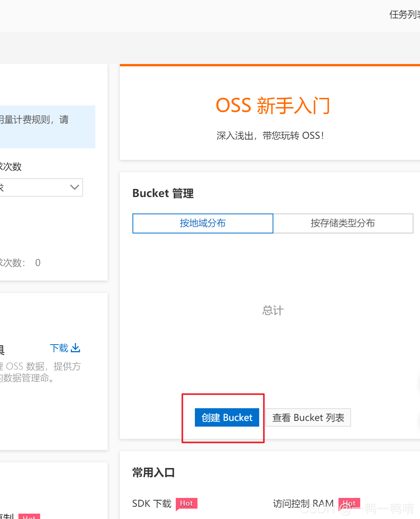
Task: Click the blue 创建 Bucket button
Action: (227, 417)
